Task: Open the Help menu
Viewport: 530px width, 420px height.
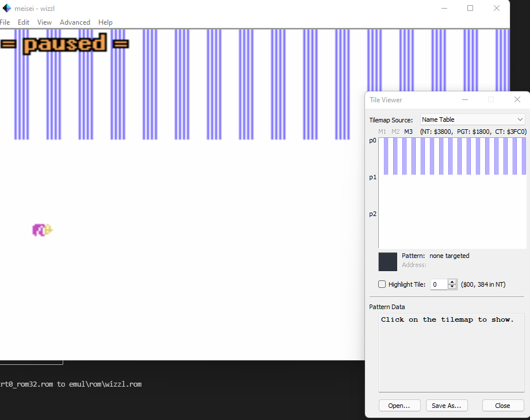Action: coord(105,22)
